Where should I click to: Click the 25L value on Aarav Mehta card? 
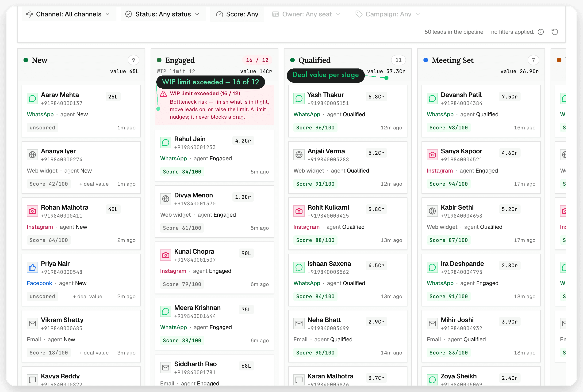point(113,97)
